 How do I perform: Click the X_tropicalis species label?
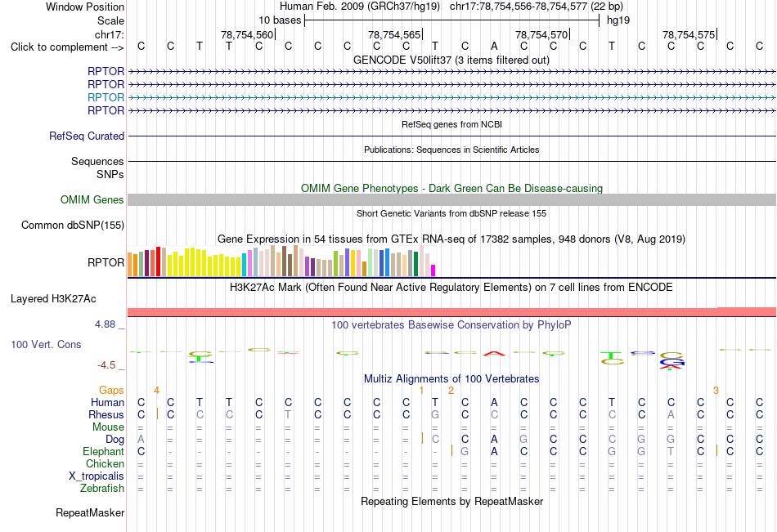pyautogui.click(x=97, y=476)
